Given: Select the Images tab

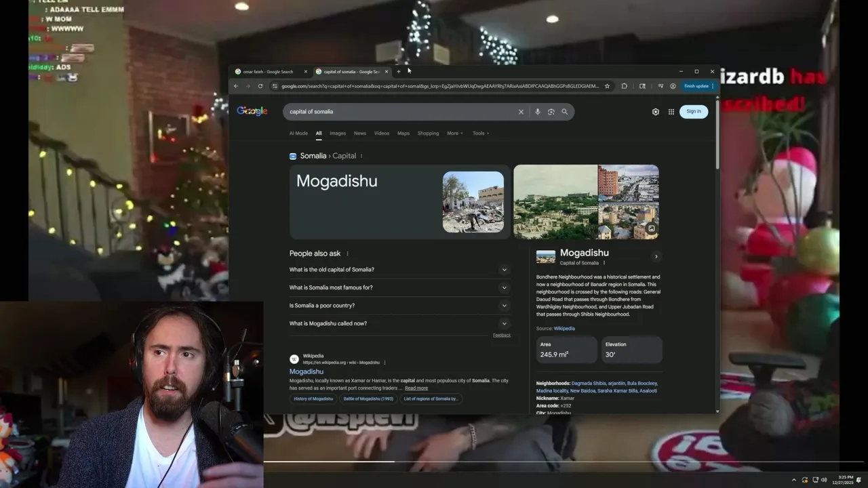Looking at the screenshot, I should 338,134.
